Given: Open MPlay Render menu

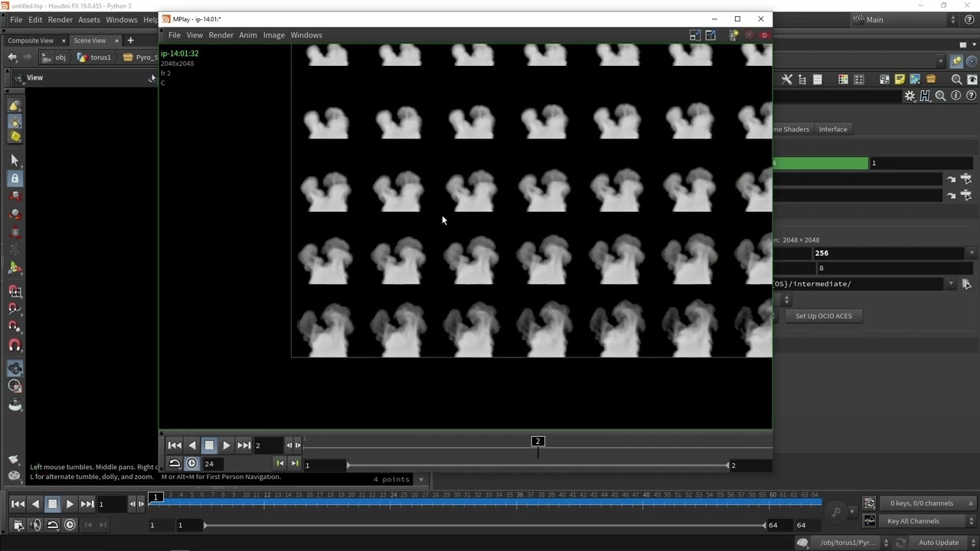Looking at the screenshot, I should tap(221, 35).
